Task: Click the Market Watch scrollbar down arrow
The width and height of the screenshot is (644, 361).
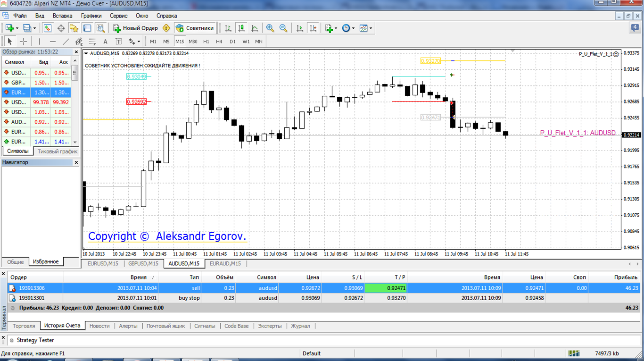Action: click(x=74, y=142)
